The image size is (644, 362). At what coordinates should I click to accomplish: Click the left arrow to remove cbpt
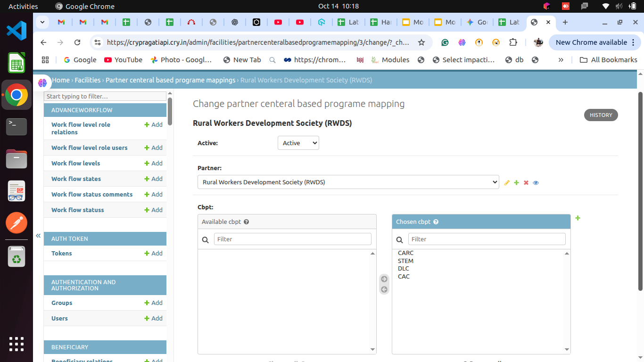tap(384, 289)
